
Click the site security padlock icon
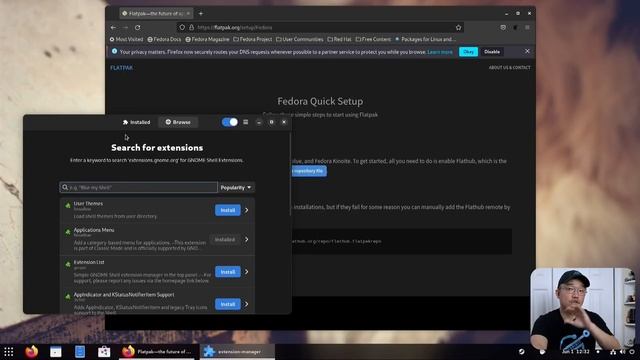point(191,27)
